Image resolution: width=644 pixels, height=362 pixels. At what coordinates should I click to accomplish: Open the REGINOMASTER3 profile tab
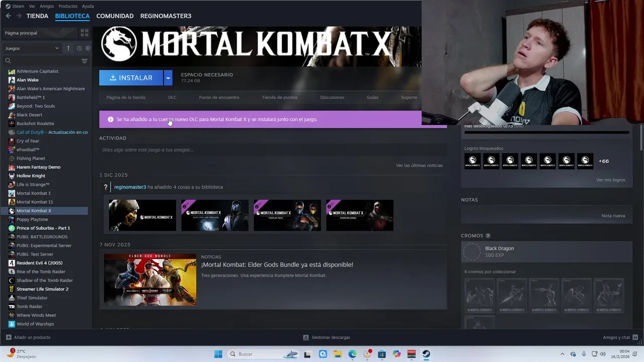tap(166, 16)
